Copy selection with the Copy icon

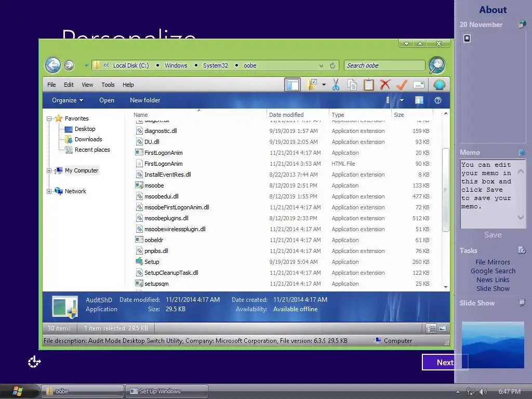tap(352, 85)
